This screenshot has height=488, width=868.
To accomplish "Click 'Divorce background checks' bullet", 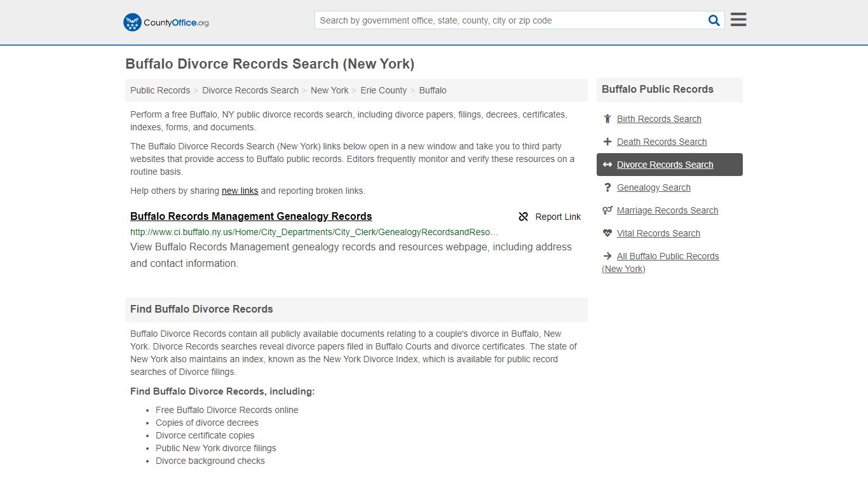I will tap(210, 461).
